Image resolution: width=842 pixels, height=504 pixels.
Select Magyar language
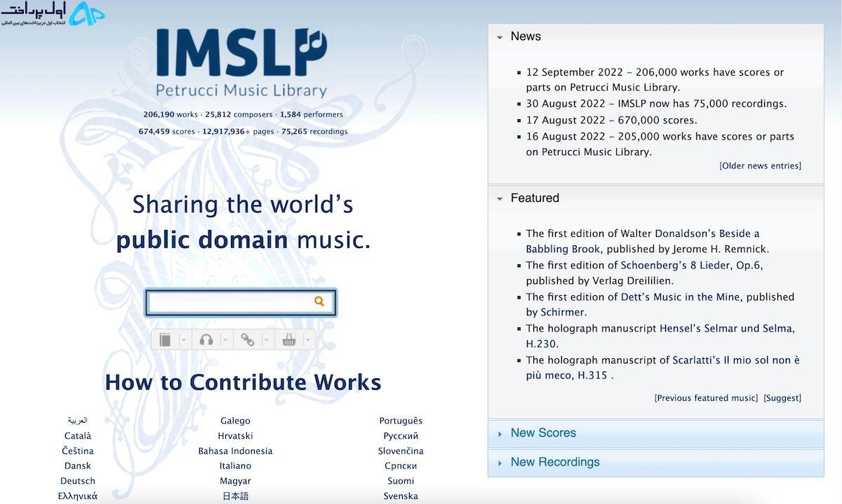[x=235, y=482]
